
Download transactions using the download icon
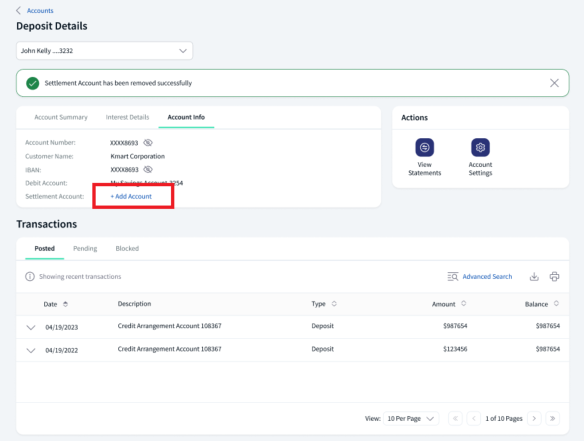(x=534, y=276)
